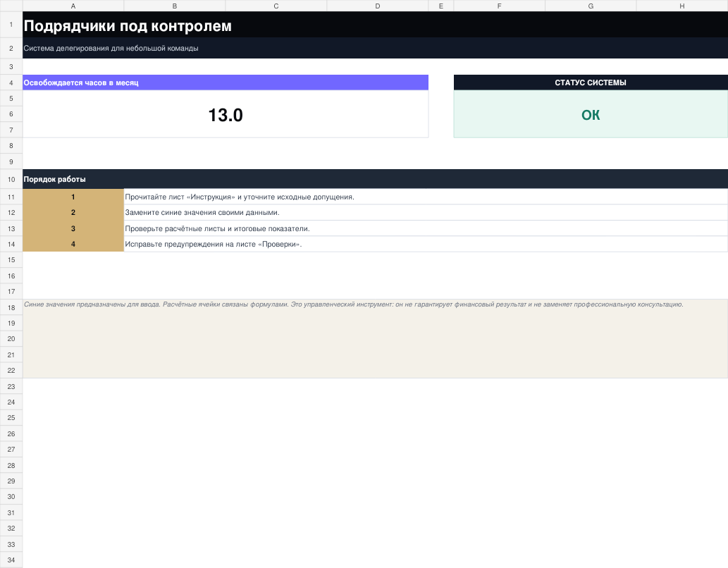Select row 16 header

click(11, 276)
